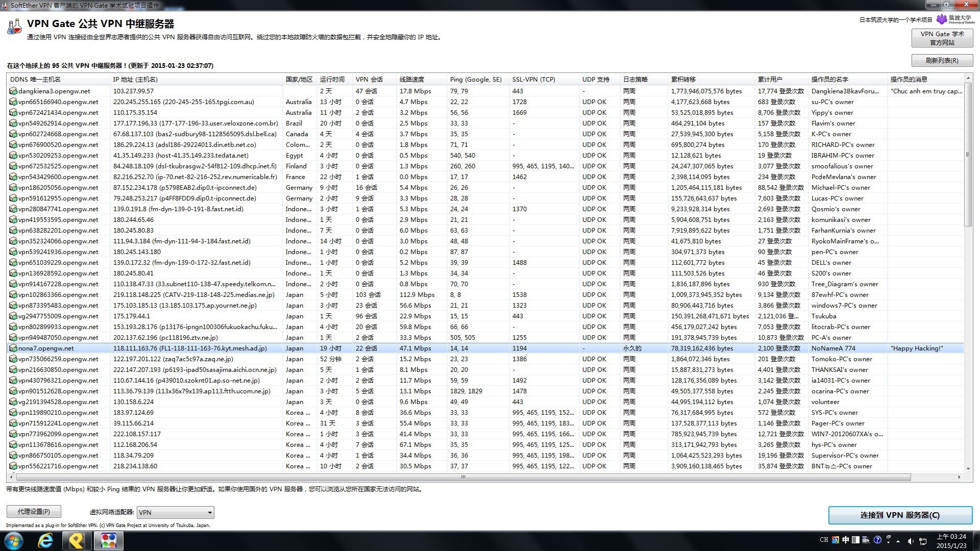Open the yellow taskbar application icon

pyautogui.click(x=77, y=541)
